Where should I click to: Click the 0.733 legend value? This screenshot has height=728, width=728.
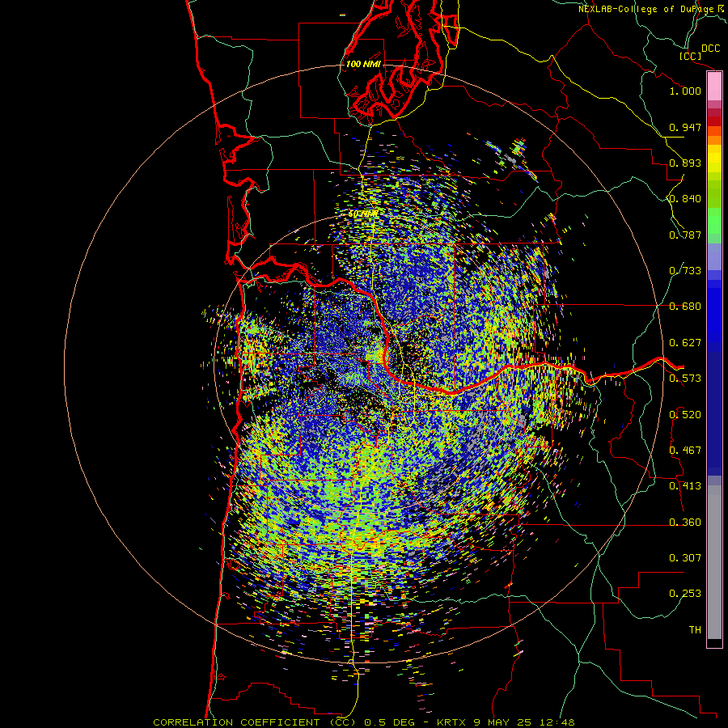point(685,271)
